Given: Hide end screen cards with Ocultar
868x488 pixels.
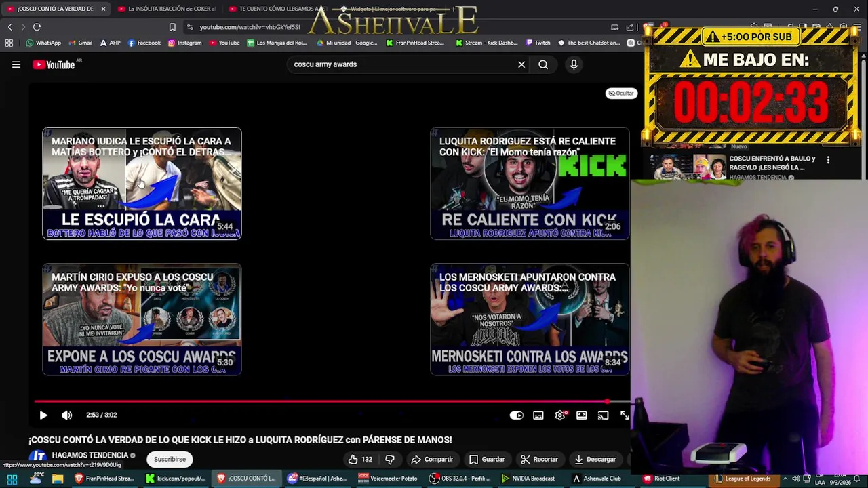Looking at the screenshot, I should click(621, 94).
